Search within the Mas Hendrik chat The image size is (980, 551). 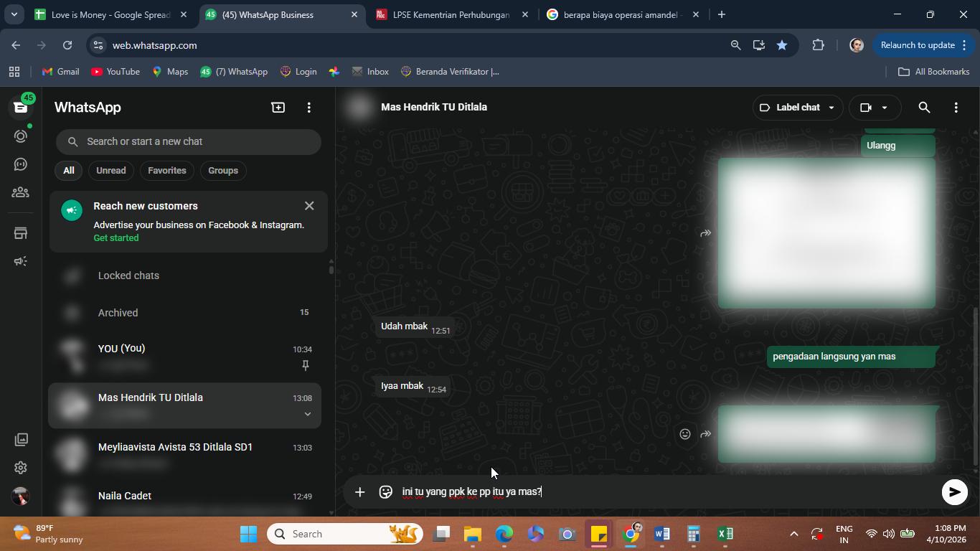pyautogui.click(x=924, y=108)
